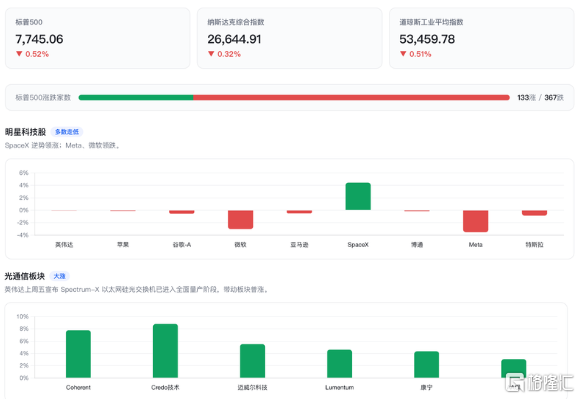Click the 苹果 axis label

[x=123, y=245]
